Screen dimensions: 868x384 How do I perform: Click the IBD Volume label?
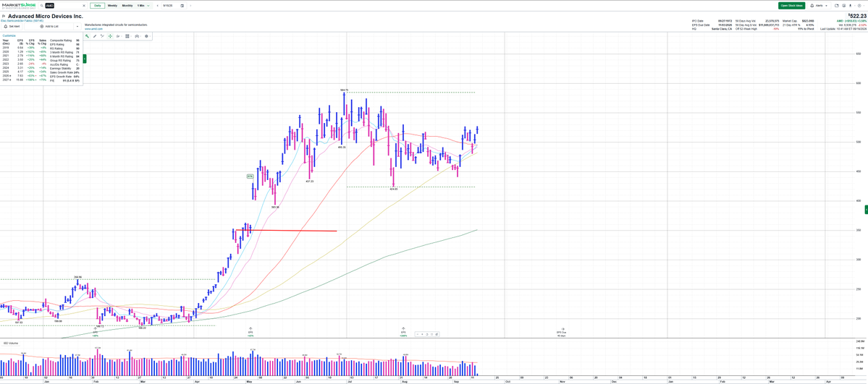(x=12, y=343)
